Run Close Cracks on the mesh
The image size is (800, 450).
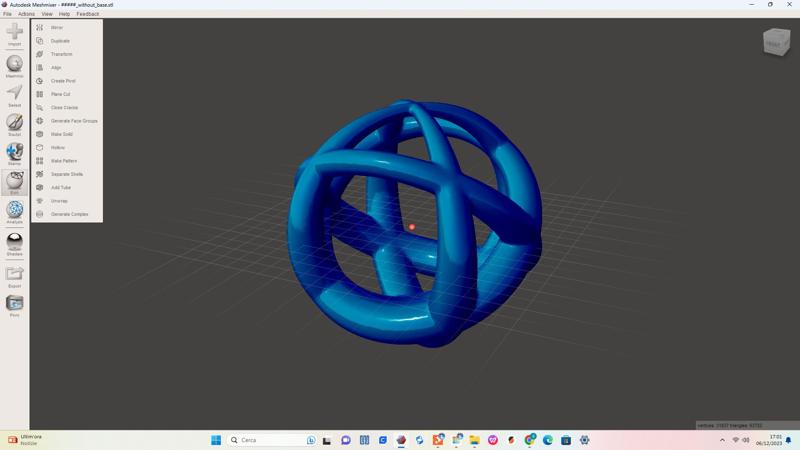[66, 108]
